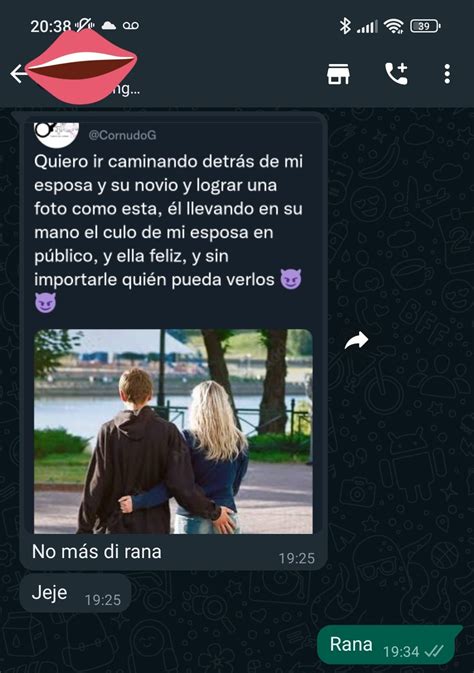Go back using the left arrow
The width and height of the screenshot is (474, 673).
pyautogui.click(x=18, y=74)
